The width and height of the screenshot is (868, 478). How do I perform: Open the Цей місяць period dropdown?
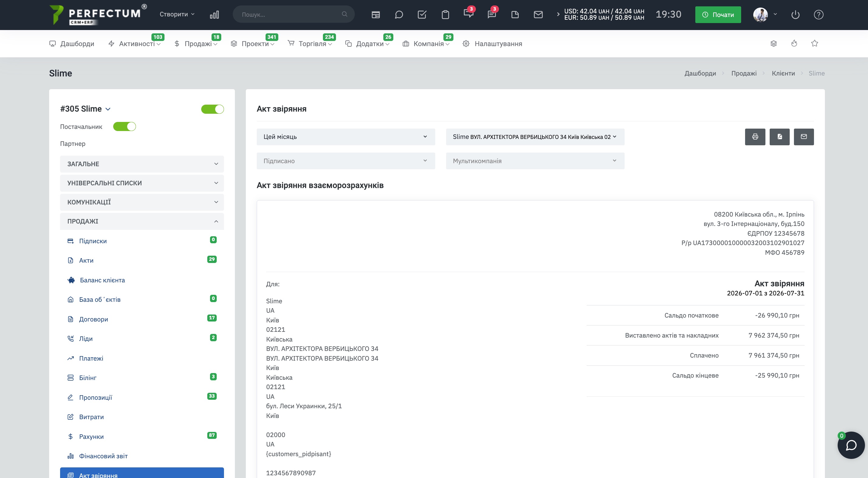[346, 137]
